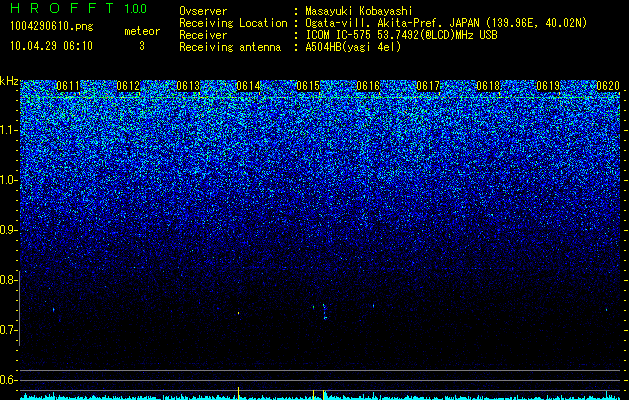Click the 1.1 kHz axis label
This screenshot has height=400, width=629.
click(8, 130)
